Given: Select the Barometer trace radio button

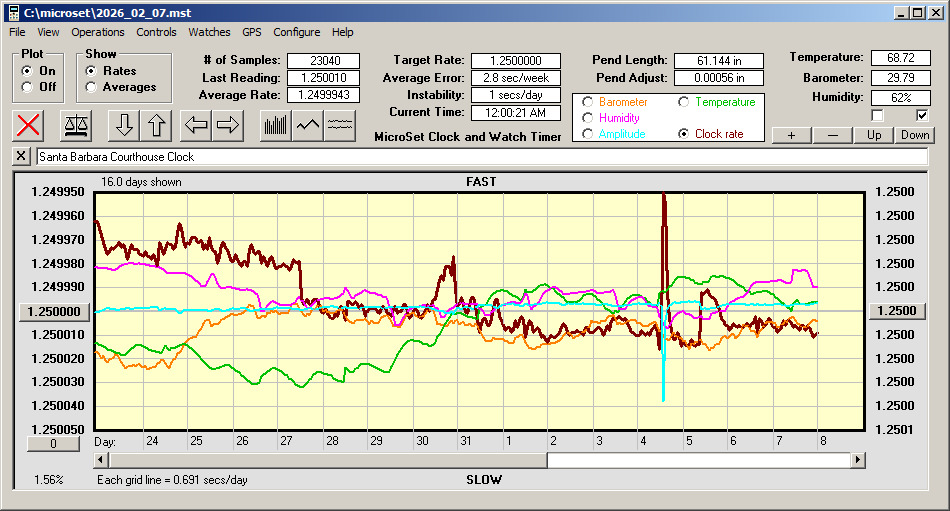Looking at the screenshot, I should (588, 102).
